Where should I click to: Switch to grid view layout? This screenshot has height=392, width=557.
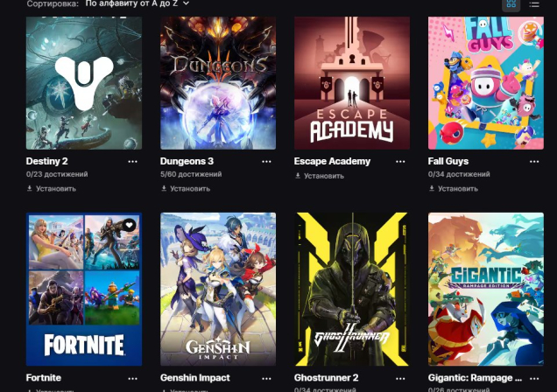(511, 4)
